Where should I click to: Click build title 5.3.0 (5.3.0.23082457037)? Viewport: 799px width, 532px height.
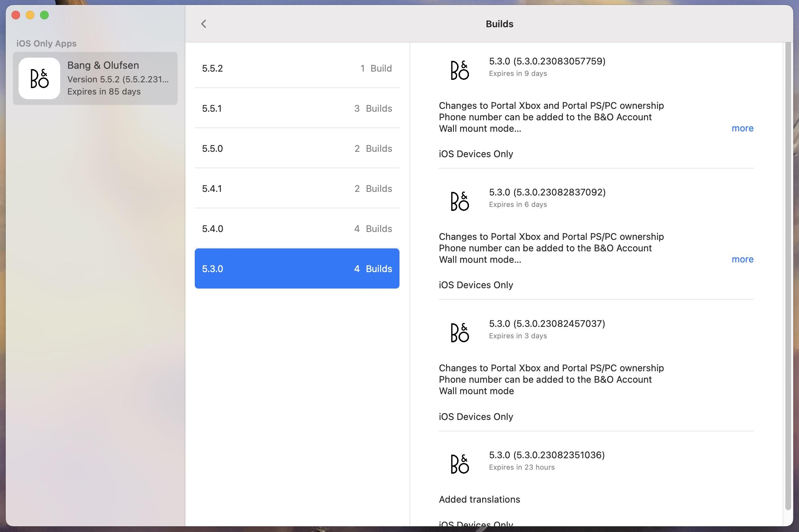point(547,324)
